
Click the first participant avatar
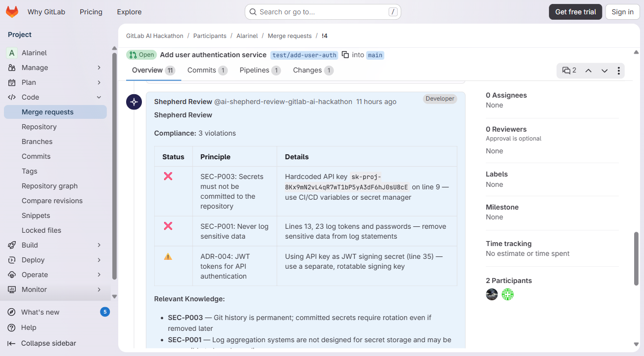pyautogui.click(x=492, y=294)
